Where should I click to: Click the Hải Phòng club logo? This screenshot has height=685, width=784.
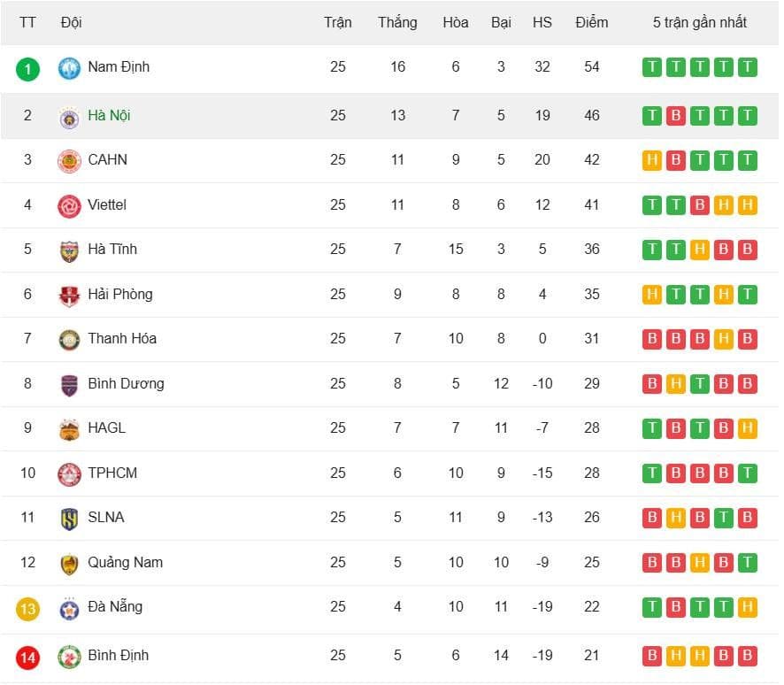69,296
